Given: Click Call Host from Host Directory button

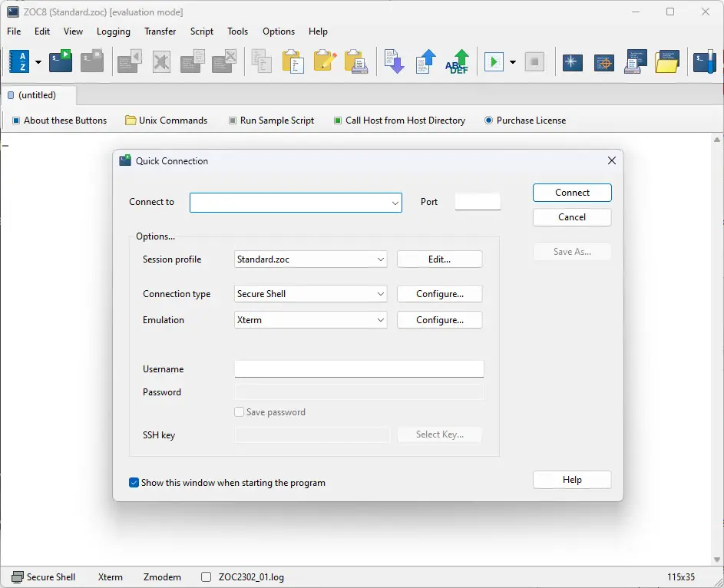Looking at the screenshot, I should coord(399,121).
